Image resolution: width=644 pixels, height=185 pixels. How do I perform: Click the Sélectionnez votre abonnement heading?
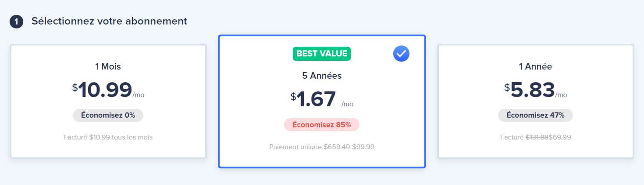click(109, 21)
